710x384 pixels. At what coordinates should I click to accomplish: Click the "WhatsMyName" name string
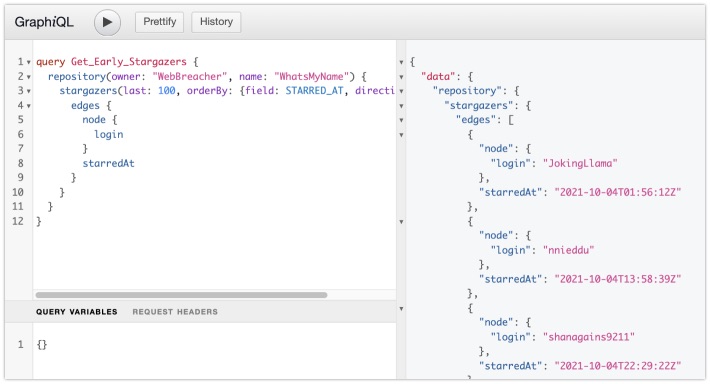[312, 76]
